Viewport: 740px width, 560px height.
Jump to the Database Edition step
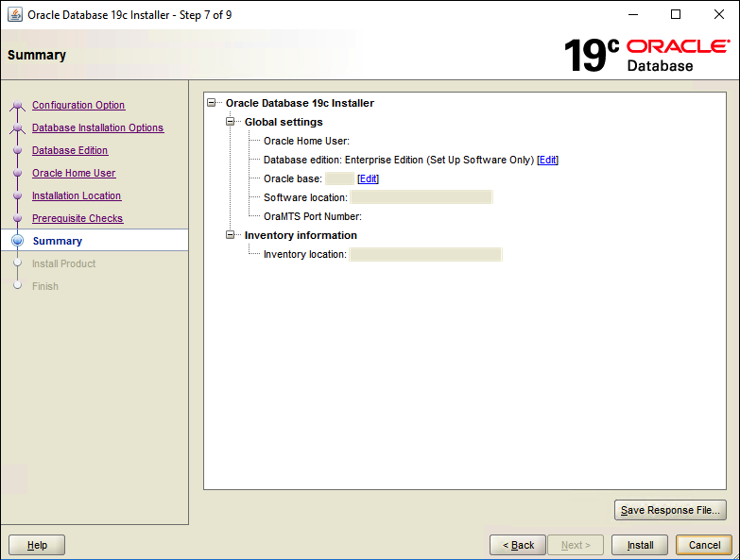pos(70,150)
